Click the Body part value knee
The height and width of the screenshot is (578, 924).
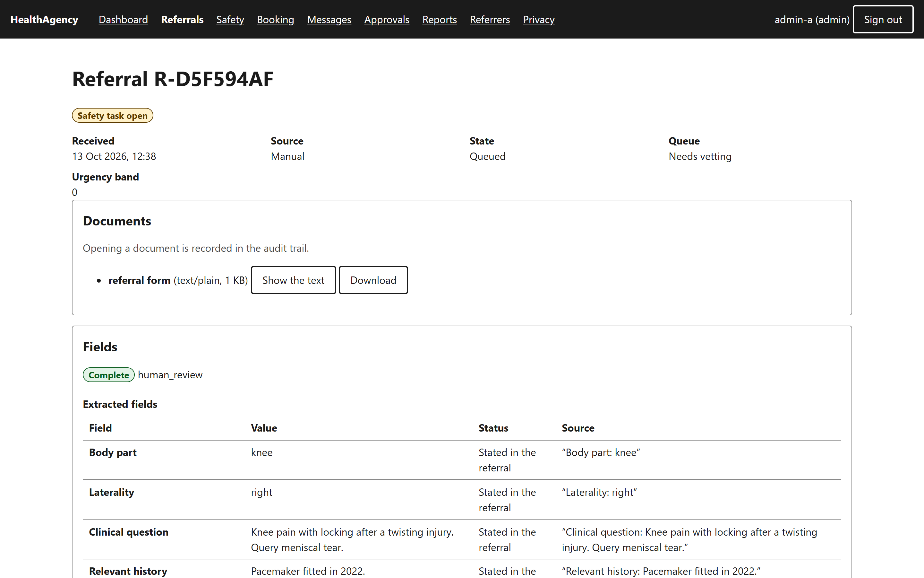[x=261, y=452]
